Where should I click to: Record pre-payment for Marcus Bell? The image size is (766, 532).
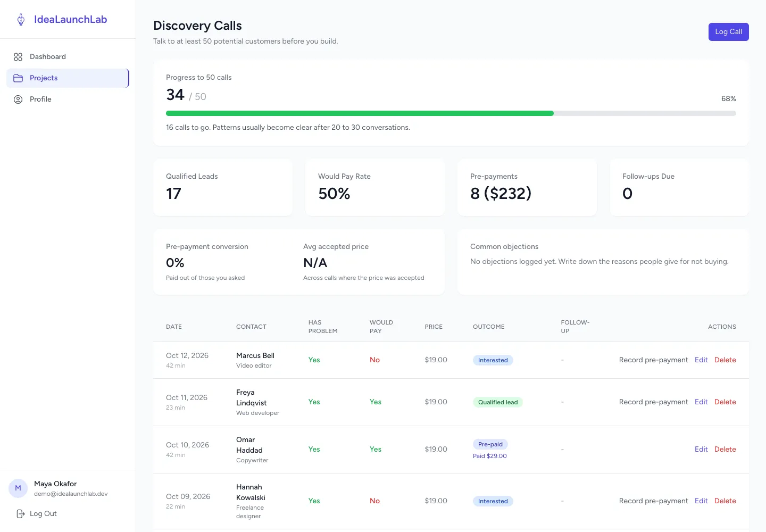click(x=653, y=360)
